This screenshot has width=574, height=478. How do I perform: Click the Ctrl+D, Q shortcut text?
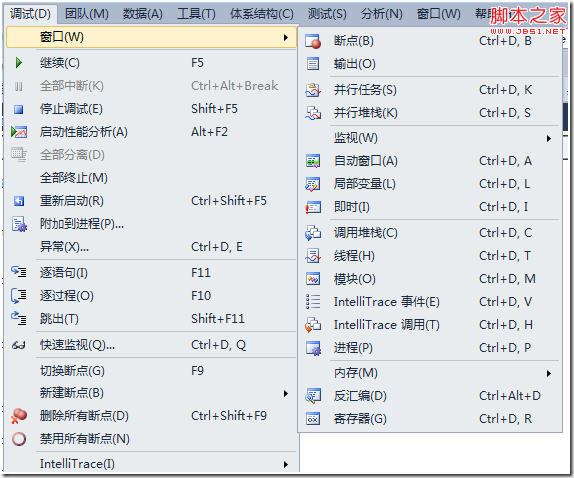219,345
